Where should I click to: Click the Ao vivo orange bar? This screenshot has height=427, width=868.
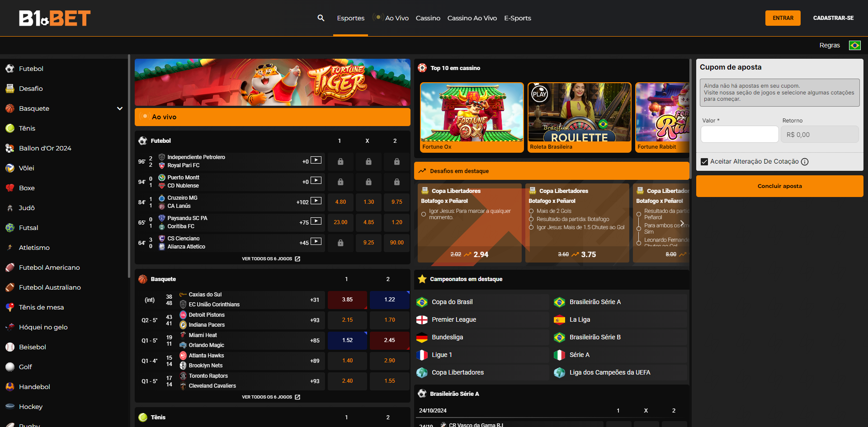click(x=273, y=117)
